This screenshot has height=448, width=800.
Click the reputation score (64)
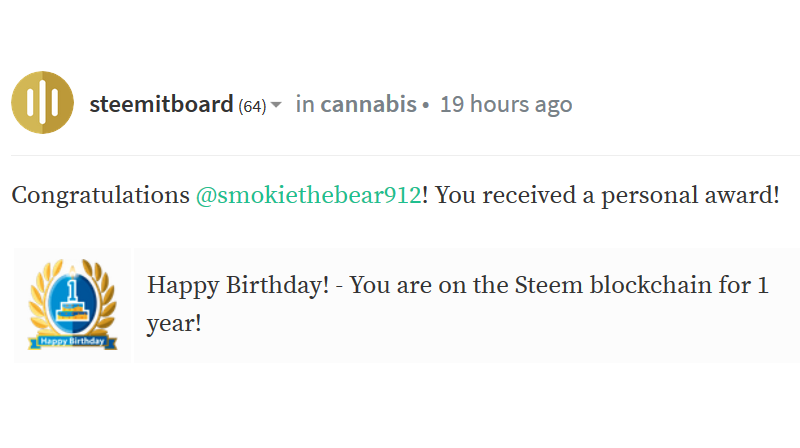[252, 106]
